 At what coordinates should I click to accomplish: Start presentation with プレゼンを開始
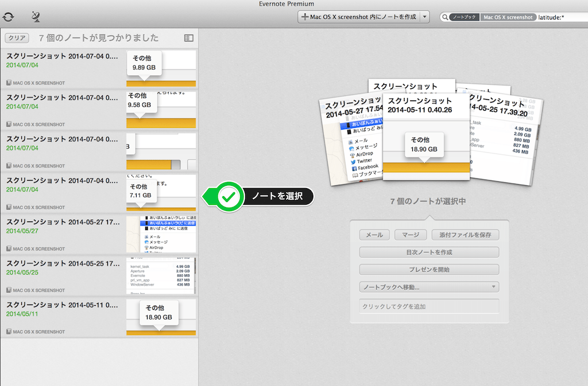pyautogui.click(x=429, y=270)
